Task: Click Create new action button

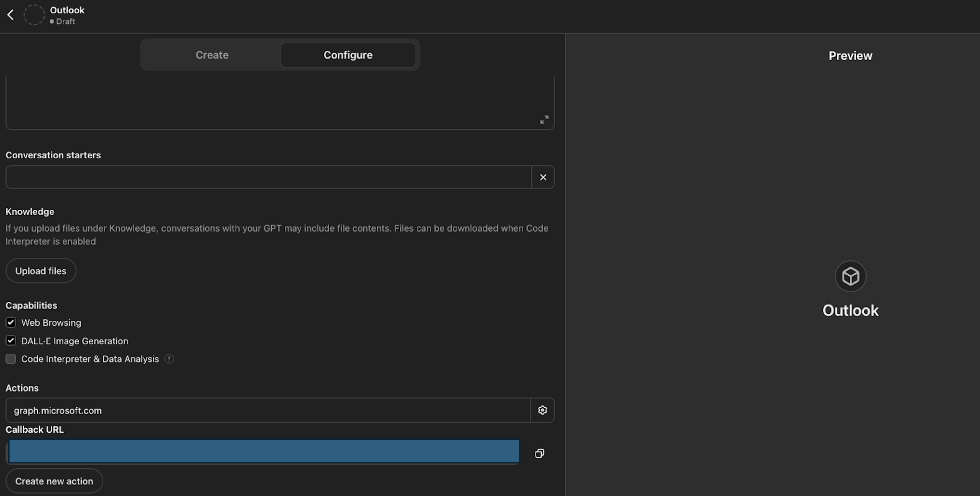Action: tap(54, 481)
